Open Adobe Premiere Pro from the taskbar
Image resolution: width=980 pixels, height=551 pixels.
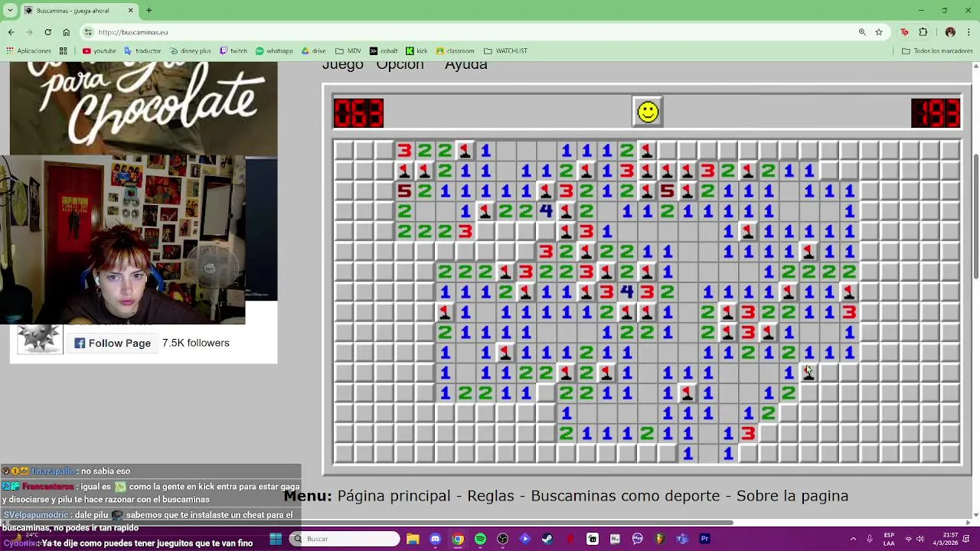704,539
